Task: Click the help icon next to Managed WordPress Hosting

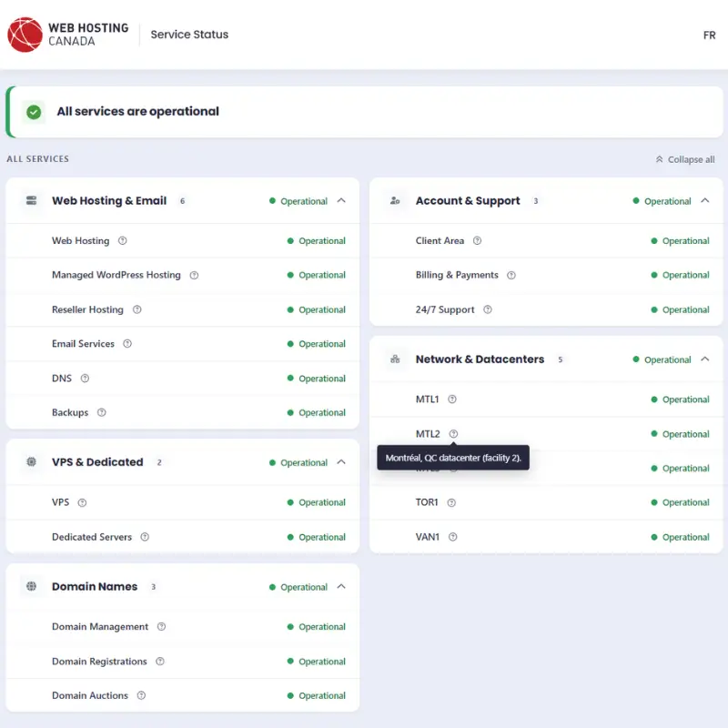Action: (x=194, y=276)
